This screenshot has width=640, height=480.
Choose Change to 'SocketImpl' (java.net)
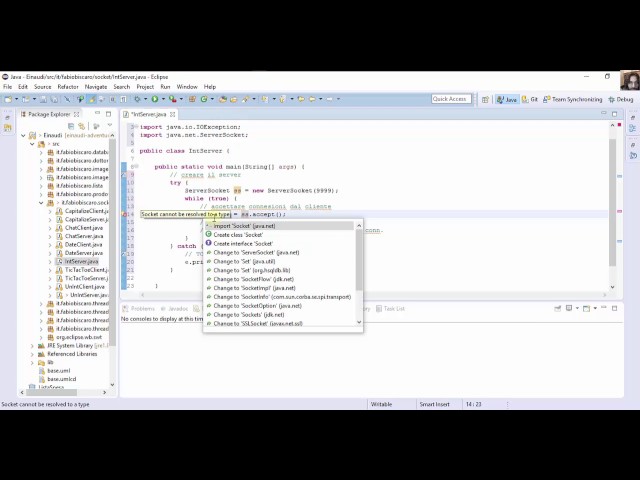pos(279,288)
